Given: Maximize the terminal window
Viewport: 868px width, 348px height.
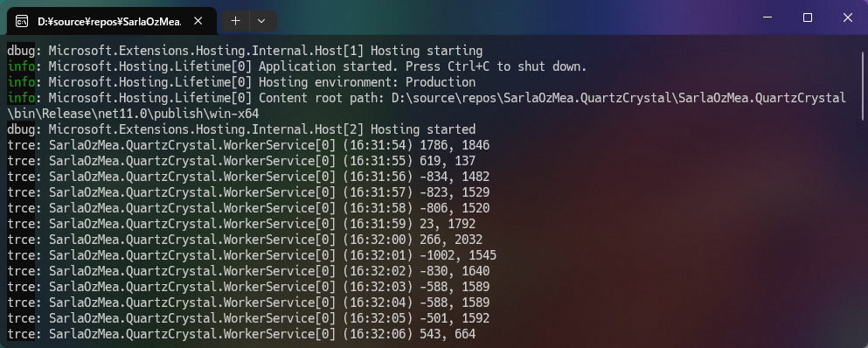Looking at the screenshot, I should (807, 17).
